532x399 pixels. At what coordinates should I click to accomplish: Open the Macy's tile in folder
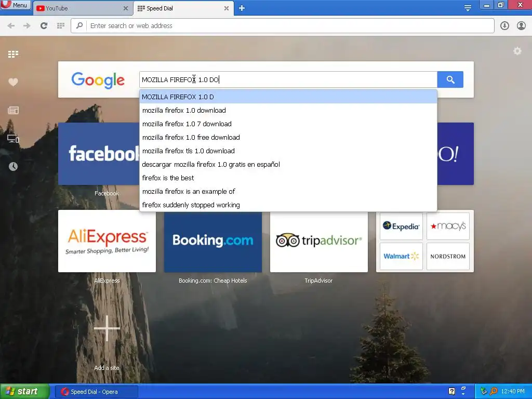click(448, 227)
